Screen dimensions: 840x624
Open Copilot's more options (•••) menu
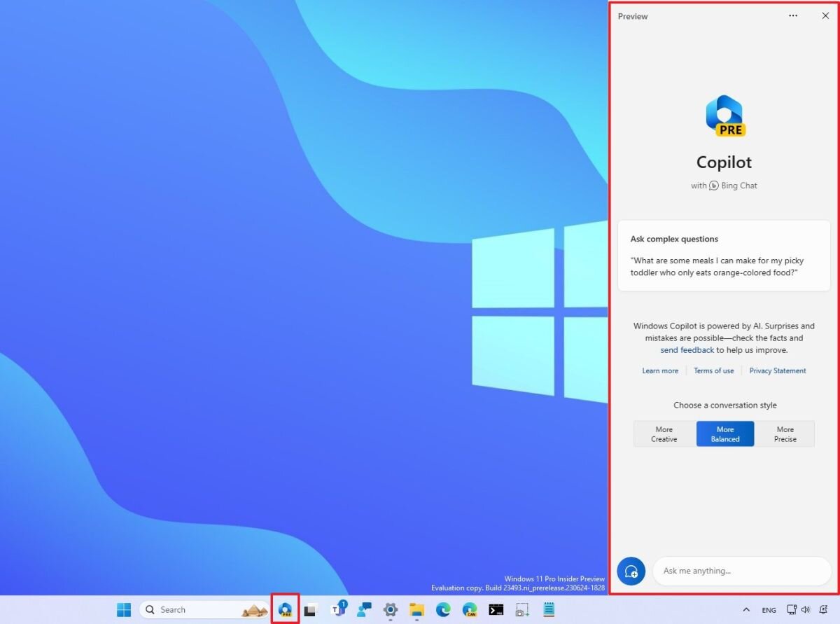click(793, 15)
